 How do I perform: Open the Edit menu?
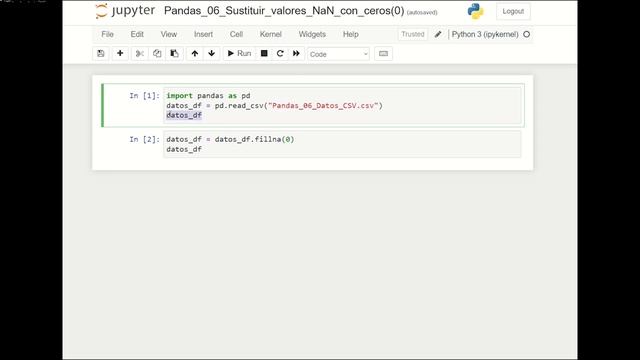[137, 34]
